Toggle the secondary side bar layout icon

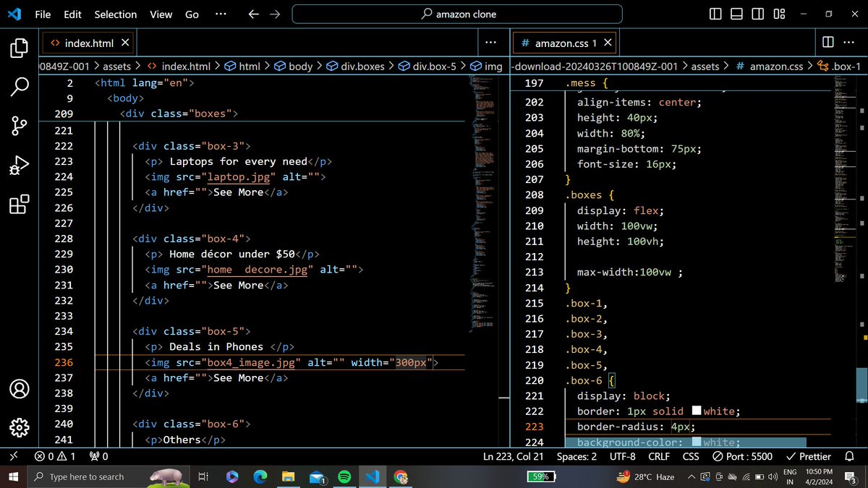757,14
